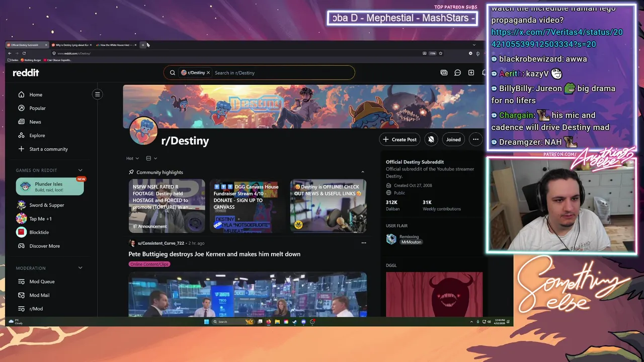
Task: Click the MrMouton user flair
Action: point(412,242)
